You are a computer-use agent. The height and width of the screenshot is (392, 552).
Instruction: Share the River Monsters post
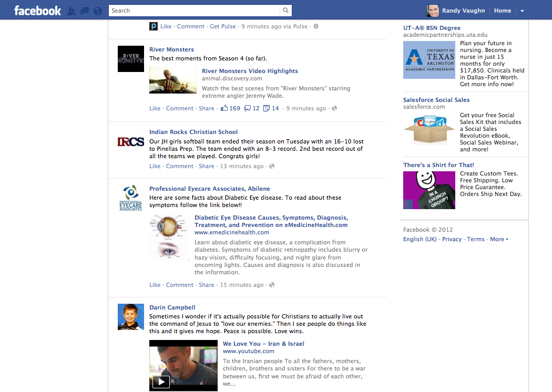206,108
